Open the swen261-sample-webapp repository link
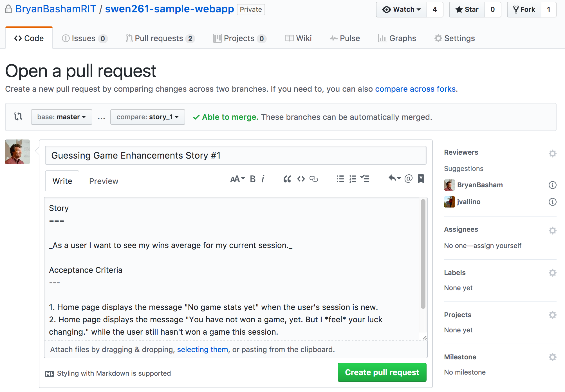Image resolution: width=565 pixels, height=392 pixels. tap(170, 9)
